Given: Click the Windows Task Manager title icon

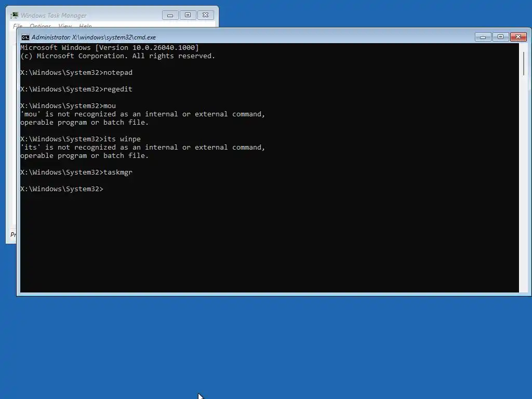Looking at the screenshot, I should 14,15.
